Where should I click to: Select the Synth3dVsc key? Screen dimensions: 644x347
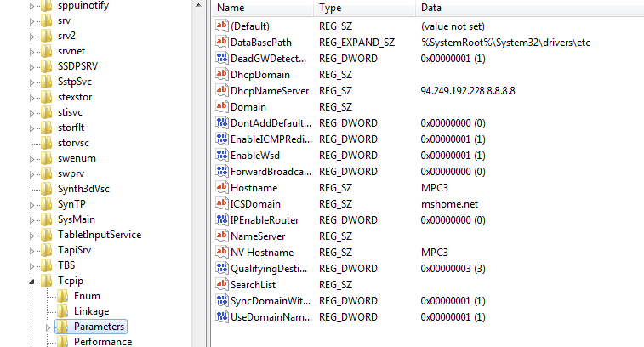83,189
